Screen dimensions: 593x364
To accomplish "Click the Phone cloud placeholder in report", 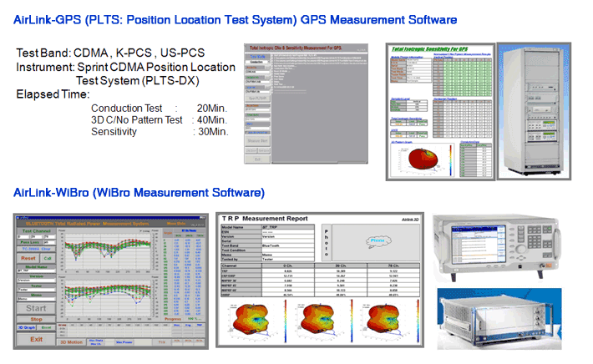I will pyautogui.click(x=378, y=240).
